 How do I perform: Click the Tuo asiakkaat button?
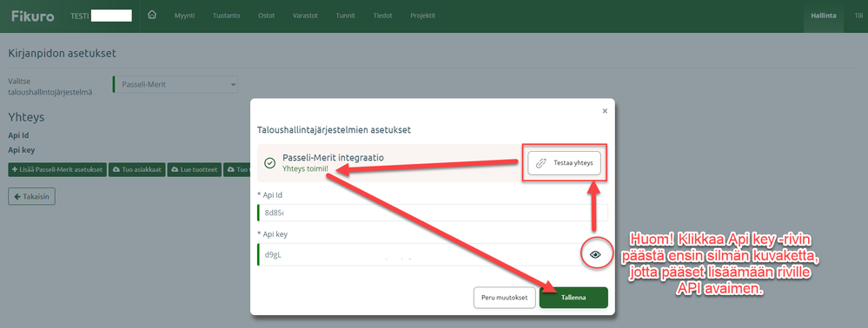(x=136, y=169)
